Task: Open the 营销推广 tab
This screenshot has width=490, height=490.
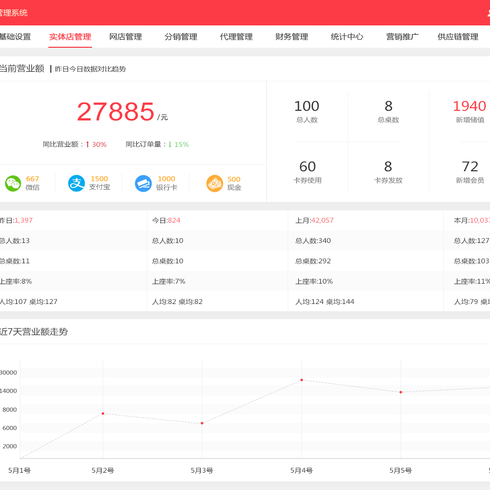Action: click(x=402, y=37)
